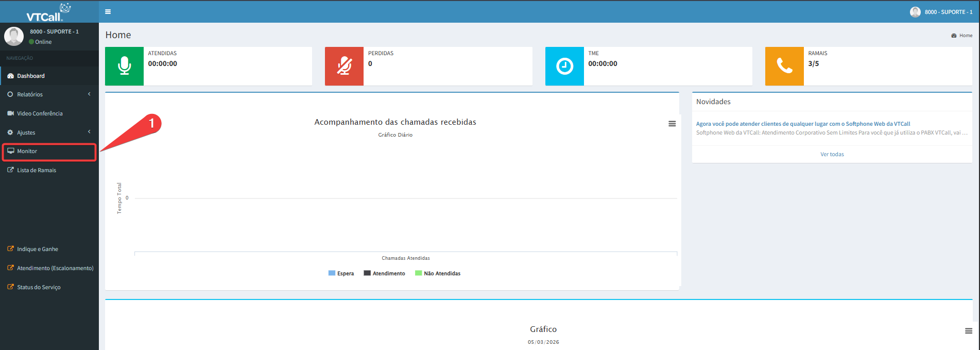Toggle the Não Atendidas legend series
The height and width of the screenshot is (350, 980).
click(x=438, y=273)
